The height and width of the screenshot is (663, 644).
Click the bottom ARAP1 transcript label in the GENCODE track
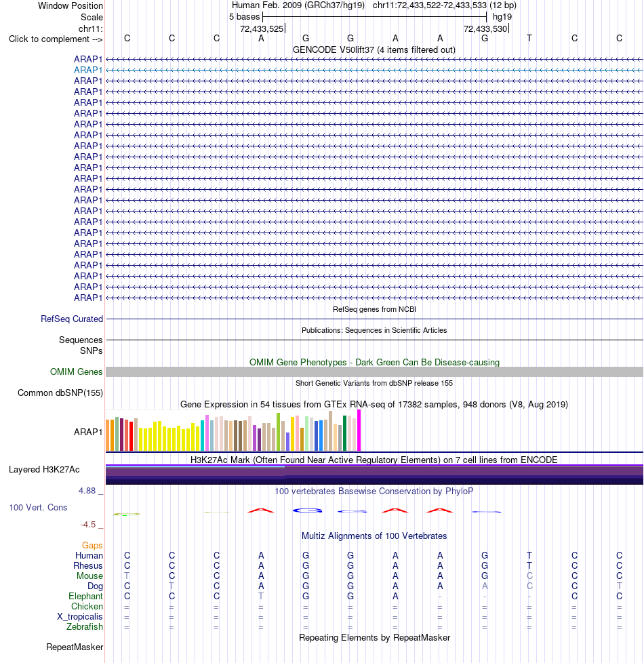[x=88, y=298]
